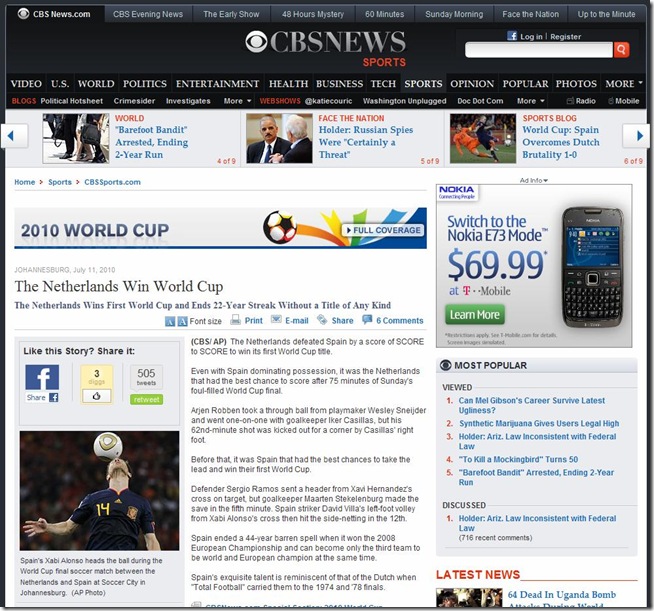Click the Share icon in article tools

pyautogui.click(x=322, y=320)
